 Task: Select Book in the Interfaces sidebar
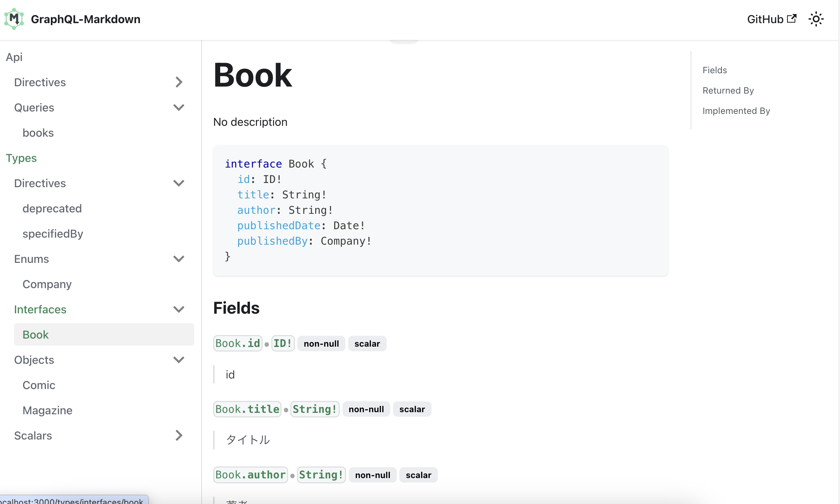click(35, 334)
